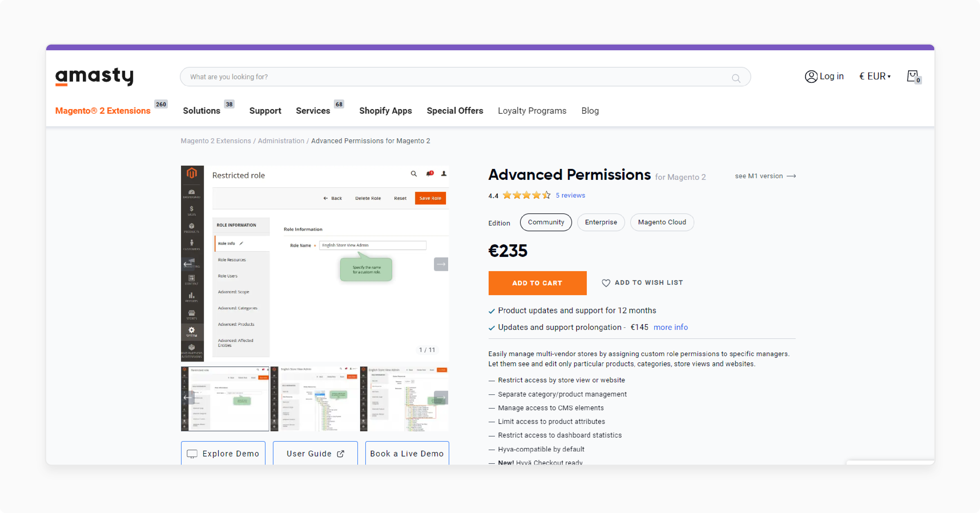Click the wish list heart icon
The image size is (980, 513).
606,283
